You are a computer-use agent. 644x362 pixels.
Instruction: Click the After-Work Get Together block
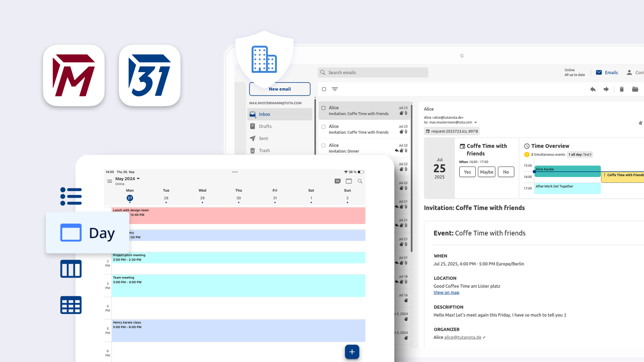567,188
